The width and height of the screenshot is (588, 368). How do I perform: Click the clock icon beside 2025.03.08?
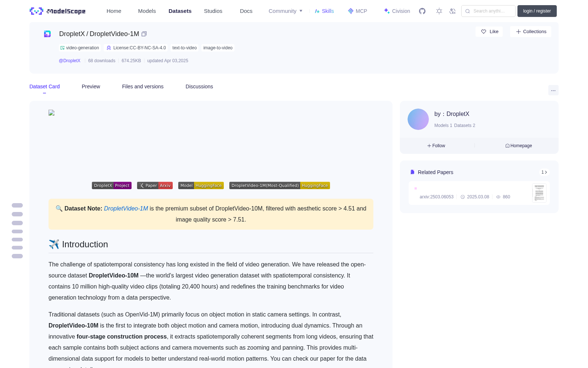coord(463,197)
